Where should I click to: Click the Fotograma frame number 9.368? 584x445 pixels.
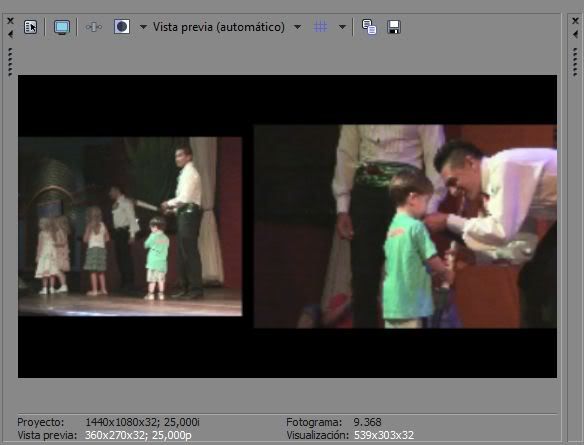tap(367, 422)
